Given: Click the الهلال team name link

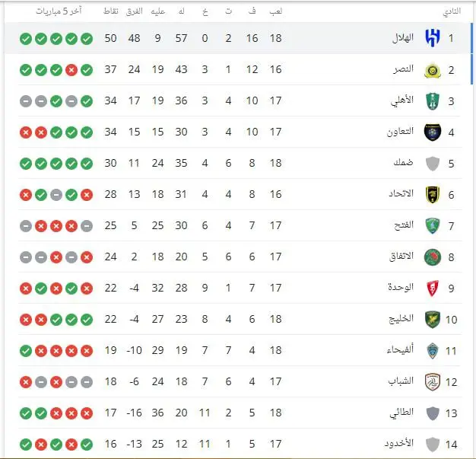Looking at the screenshot, I should pos(403,38).
